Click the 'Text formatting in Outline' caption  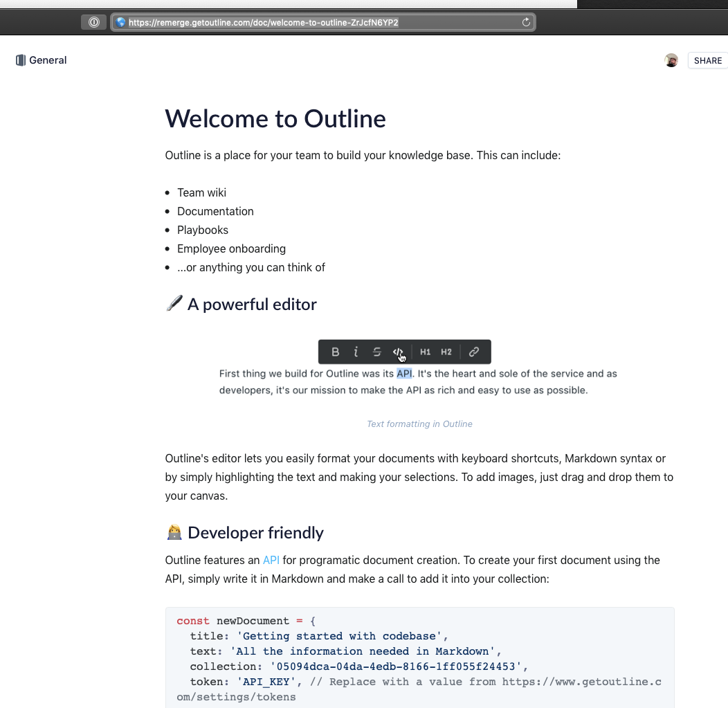pos(420,424)
